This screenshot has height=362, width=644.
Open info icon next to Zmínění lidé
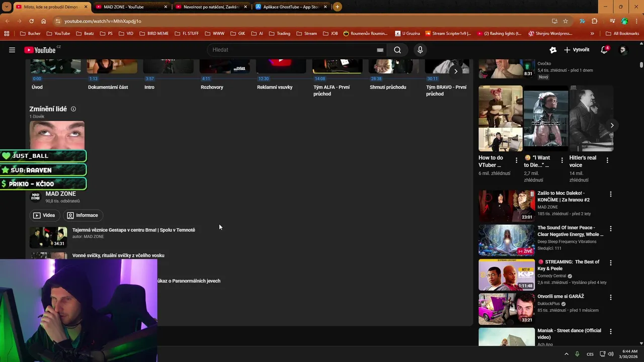[x=73, y=109]
